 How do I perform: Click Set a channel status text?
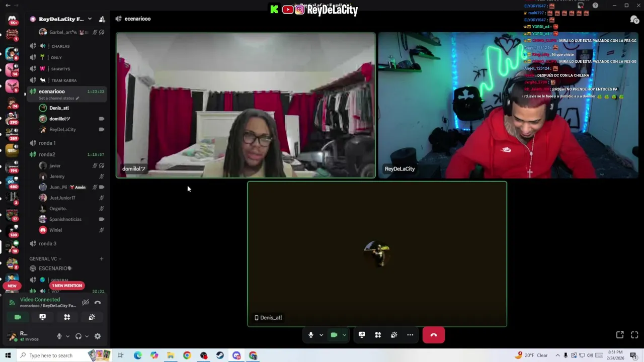pos(56,99)
